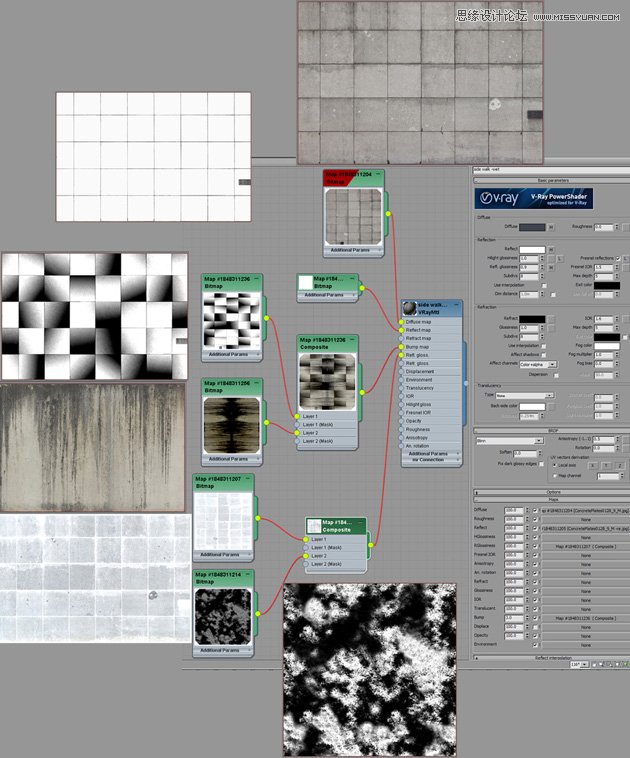Image resolution: width=630 pixels, height=758 pixels.
Task: Click the Diffuse color swatch
Action: (x=532, y=227)
